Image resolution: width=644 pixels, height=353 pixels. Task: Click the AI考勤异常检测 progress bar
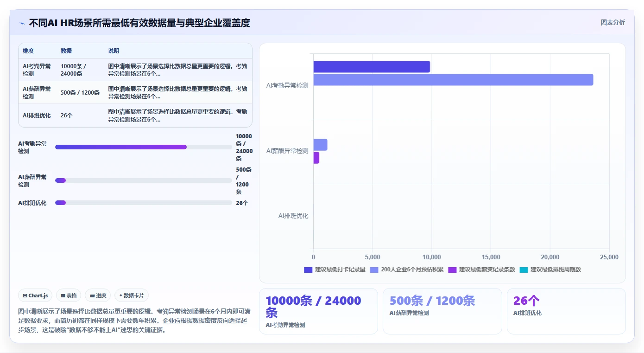[144, 147]
